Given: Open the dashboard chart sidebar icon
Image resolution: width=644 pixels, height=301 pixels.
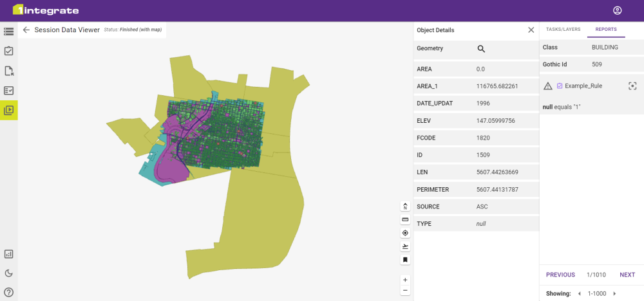Looking at the screenshot, I should [x=8, y=254].
